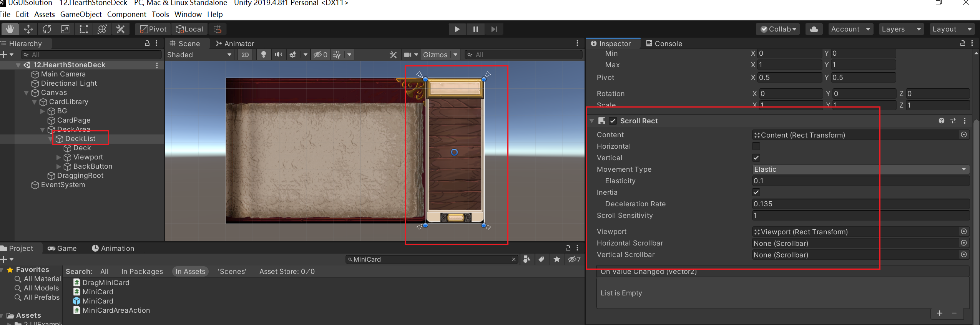Expand the BG object
This screenshot has height=325, width=980.
point(42,111)
